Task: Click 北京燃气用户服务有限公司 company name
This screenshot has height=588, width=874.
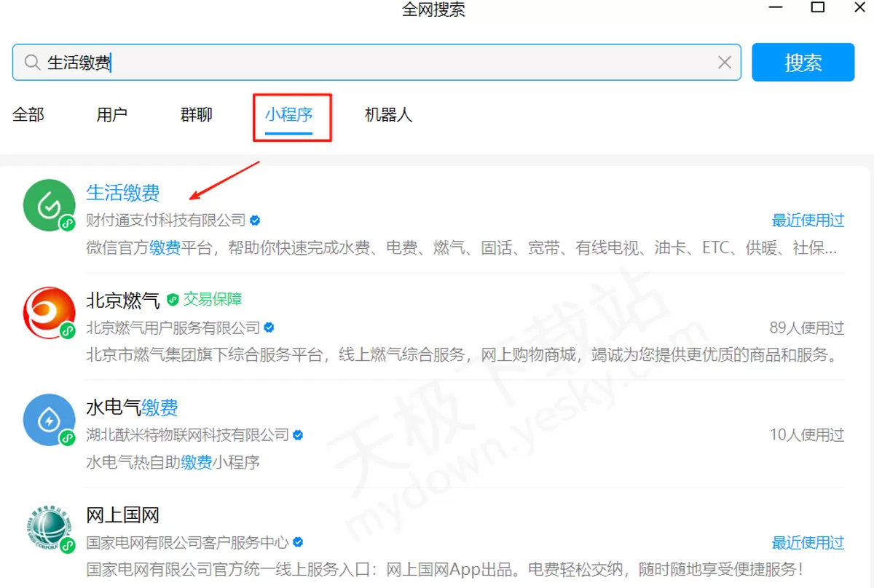Action: point(173,327)
